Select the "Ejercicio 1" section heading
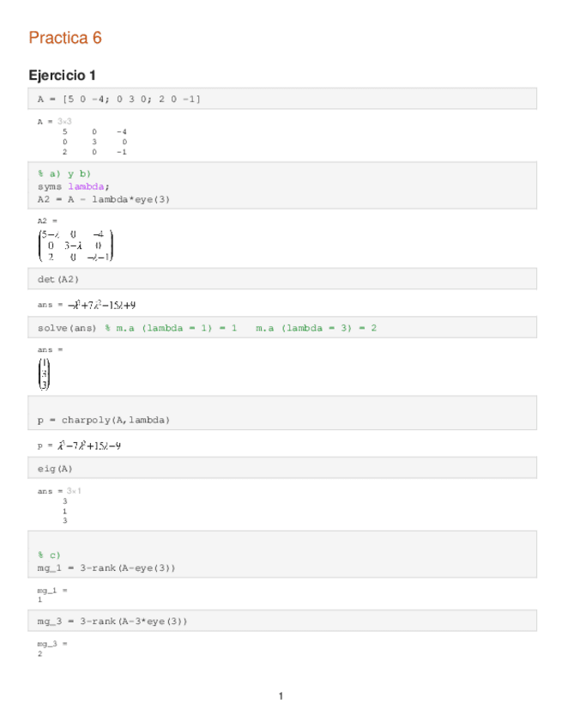The image size is (562, 728). [67, 76]
